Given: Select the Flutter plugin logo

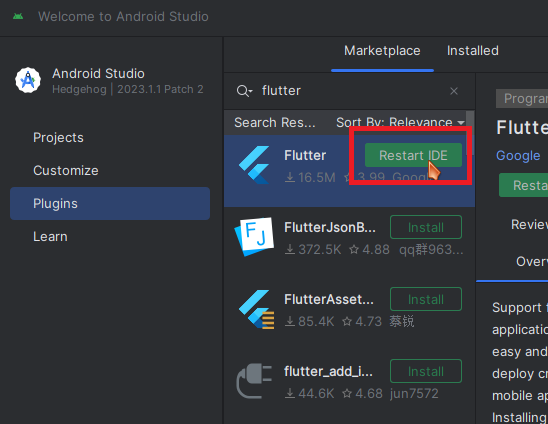Looking at the screenshot, I should pos(254,165).
